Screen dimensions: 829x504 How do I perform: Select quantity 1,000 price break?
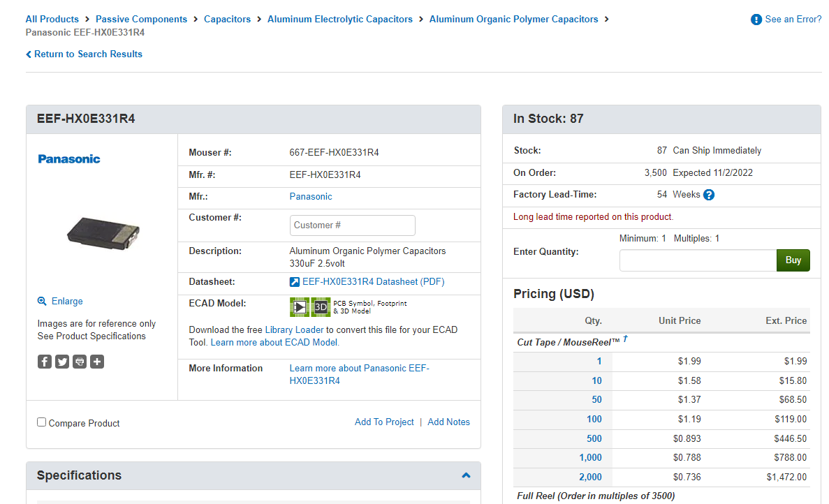pyautogui.click(x=591, y=458)
